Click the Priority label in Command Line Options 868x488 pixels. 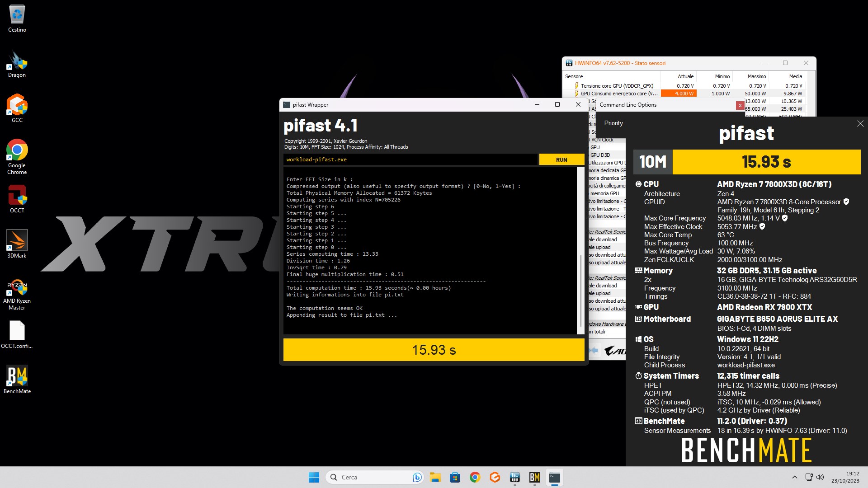click(613, 123)
